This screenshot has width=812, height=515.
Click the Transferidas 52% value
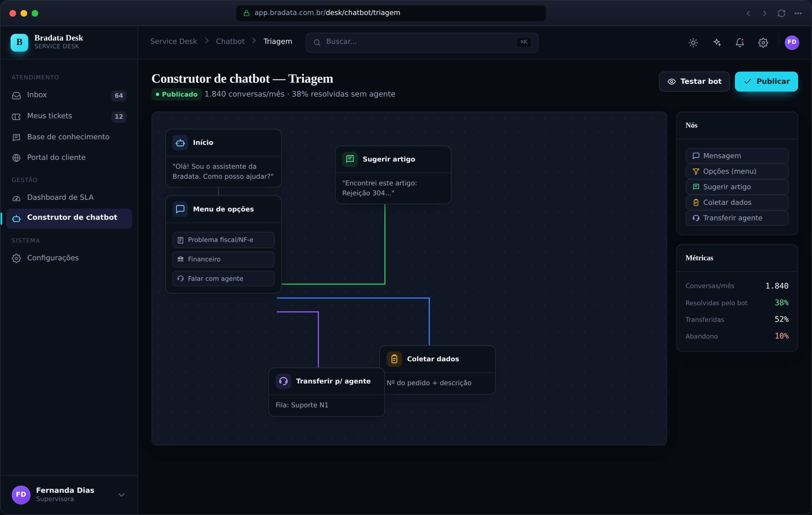[781, 319]
